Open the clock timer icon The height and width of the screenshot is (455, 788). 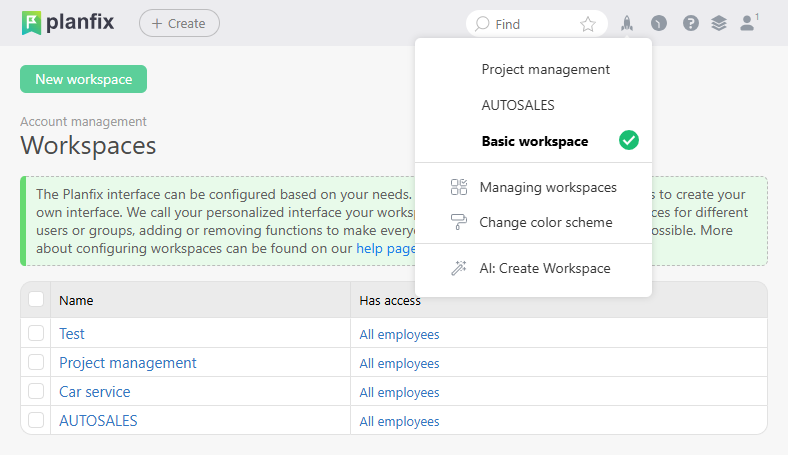[658, 23]
